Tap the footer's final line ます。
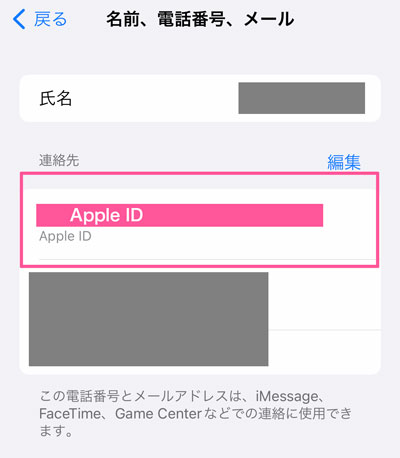 tap(56, 431)
